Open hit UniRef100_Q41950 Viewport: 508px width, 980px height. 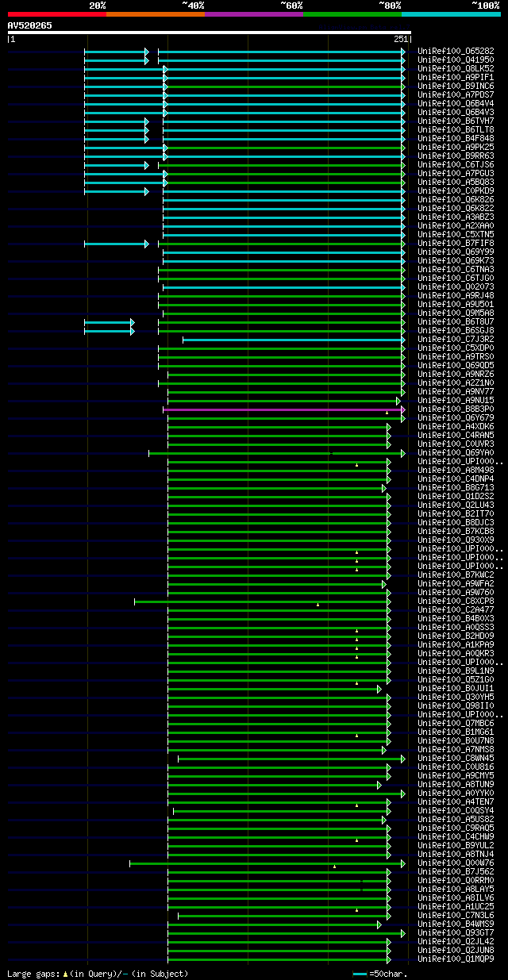pyautogui.click(x=456, y=60)
